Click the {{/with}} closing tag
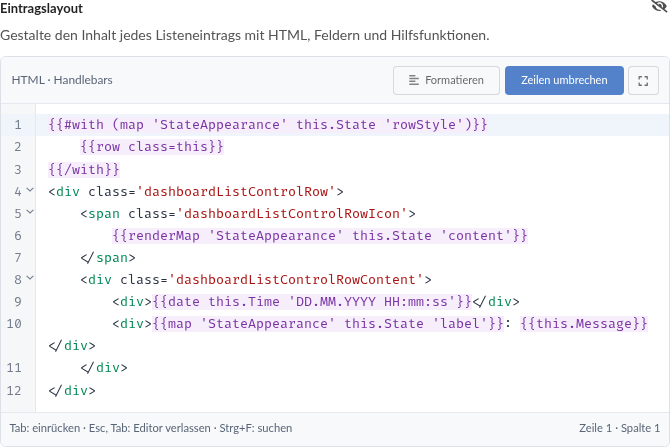The height and width of the screenshot is (447, 670). 84,170
